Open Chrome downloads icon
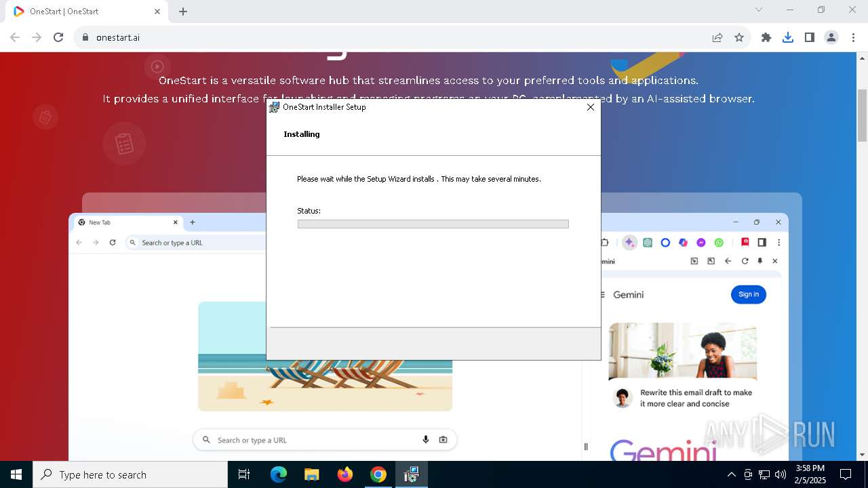Viewport: 868px width, 488px height. point(788,37)
